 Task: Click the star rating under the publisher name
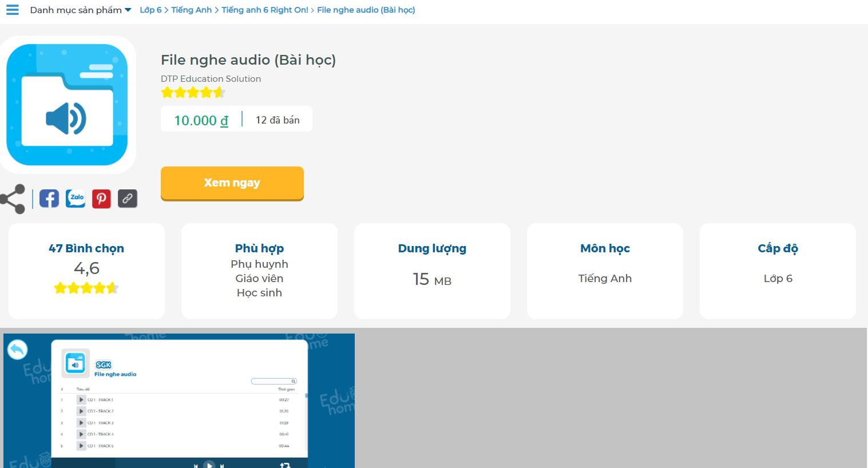pos(192,92)
